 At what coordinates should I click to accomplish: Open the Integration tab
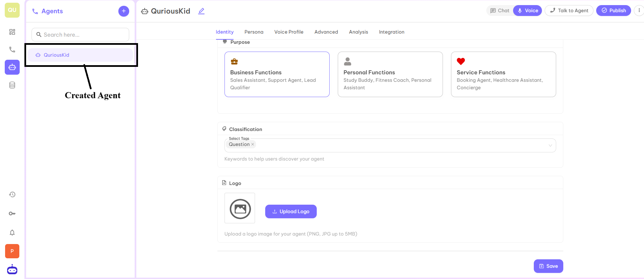point(392,32)
